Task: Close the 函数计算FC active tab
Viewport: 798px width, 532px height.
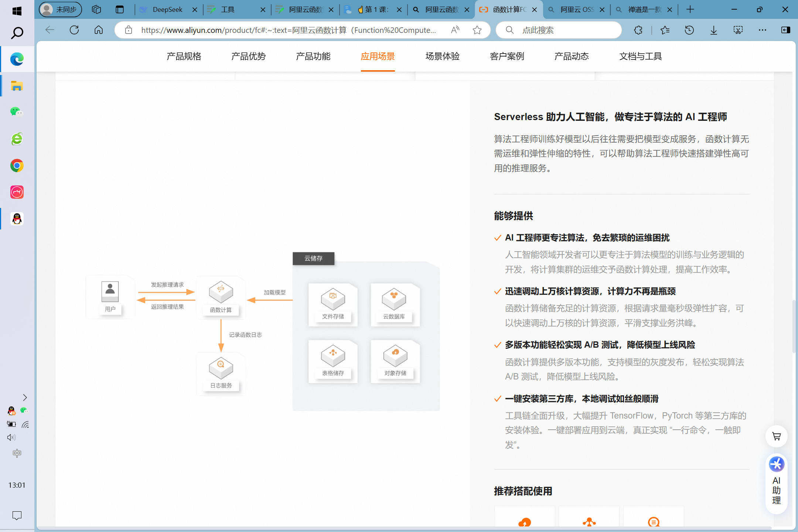Action: click(x=534, y=10)
